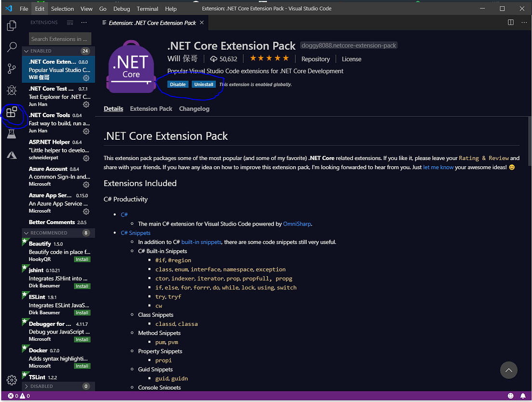This screenshot has width=532, height=402.
Task: Open the notifications bell in the status bar
Action: 523,395
